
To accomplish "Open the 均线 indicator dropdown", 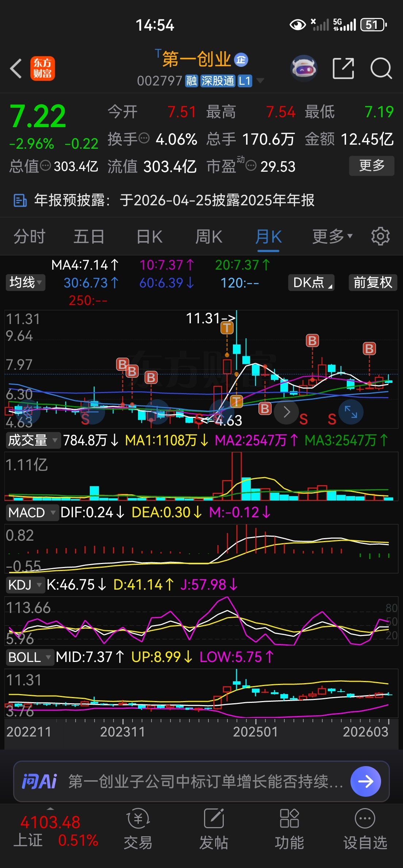I will [25, 282].
